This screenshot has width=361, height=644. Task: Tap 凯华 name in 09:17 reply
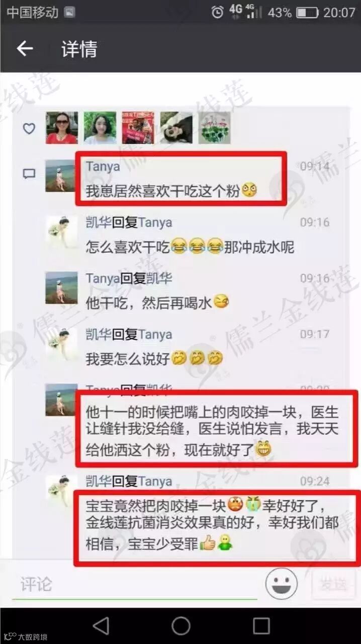[x=98, y=334]
